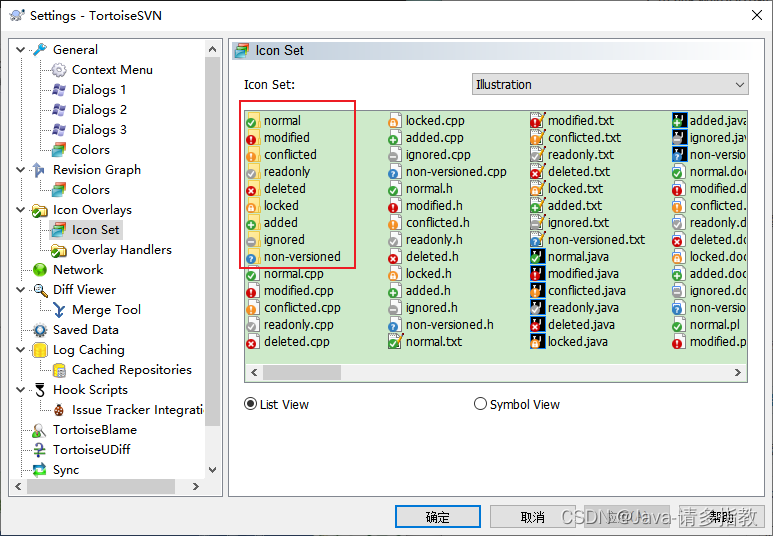Click the Icon Overlays folder icon
This screenshot has width=773, height=536.
click(x=39, y=210)
